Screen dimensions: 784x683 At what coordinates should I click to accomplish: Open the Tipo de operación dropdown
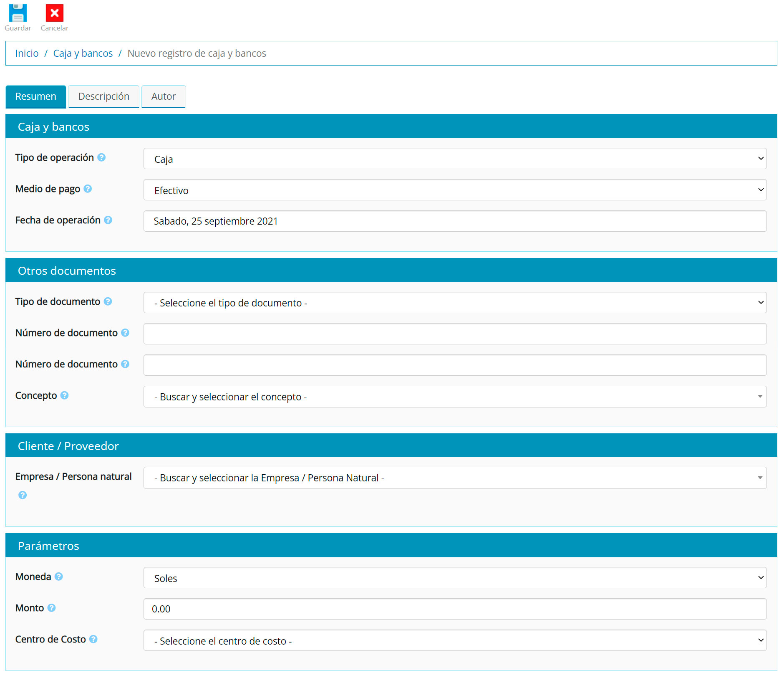pos(455,159)
